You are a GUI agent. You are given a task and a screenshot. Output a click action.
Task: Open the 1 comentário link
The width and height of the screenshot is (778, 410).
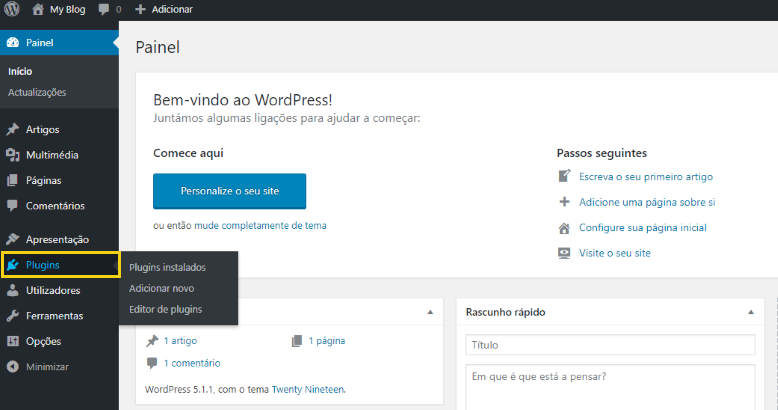click(192, 363)
